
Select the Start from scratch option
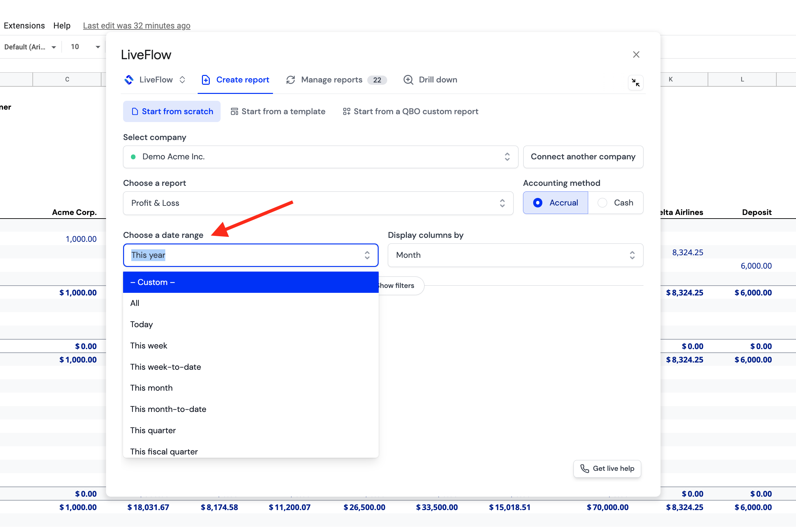point(172,112)
